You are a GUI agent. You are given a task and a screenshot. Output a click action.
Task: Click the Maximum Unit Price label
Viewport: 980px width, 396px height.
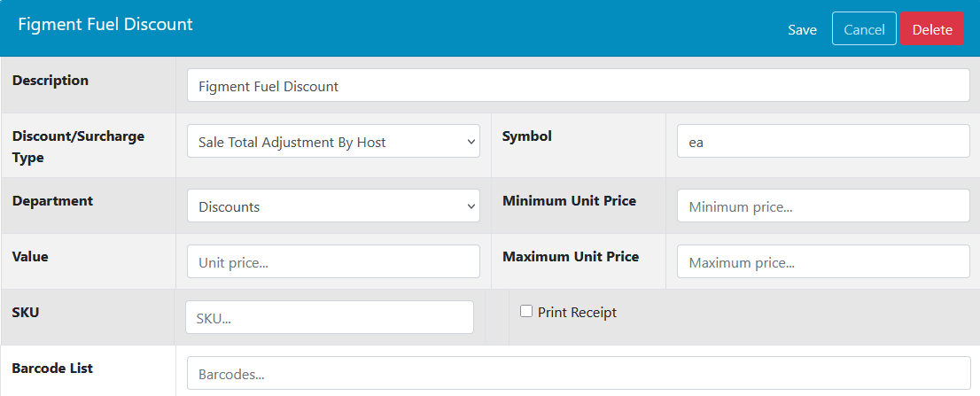(x=571, y=257)
